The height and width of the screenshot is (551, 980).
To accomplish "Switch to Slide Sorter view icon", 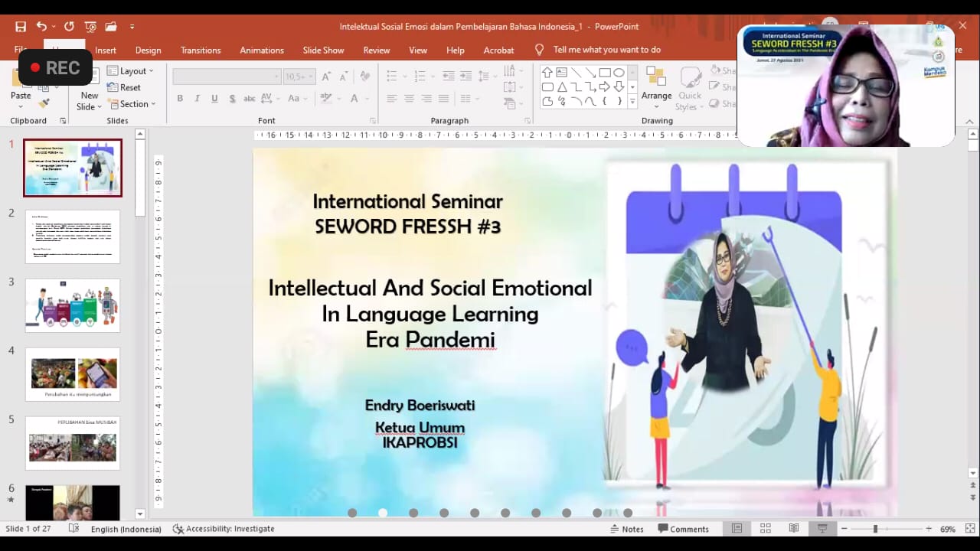I will pyautogui.click(x=765, y=529).
